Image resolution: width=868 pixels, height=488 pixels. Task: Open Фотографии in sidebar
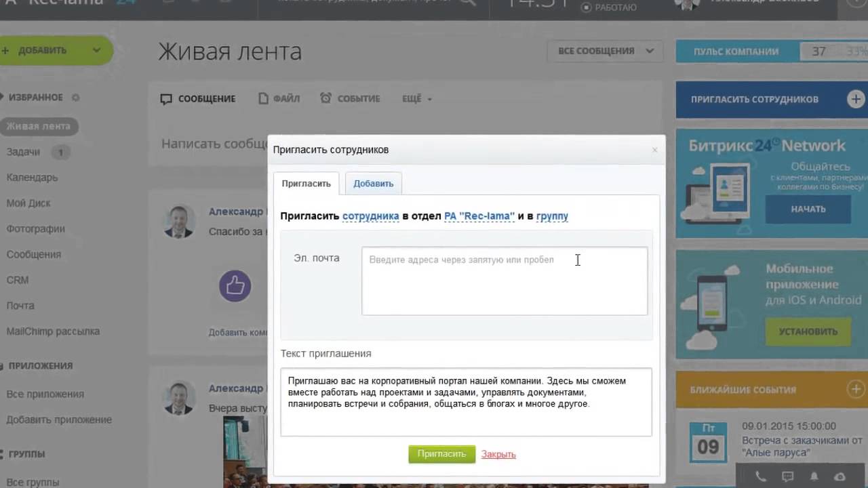[35, 229]
